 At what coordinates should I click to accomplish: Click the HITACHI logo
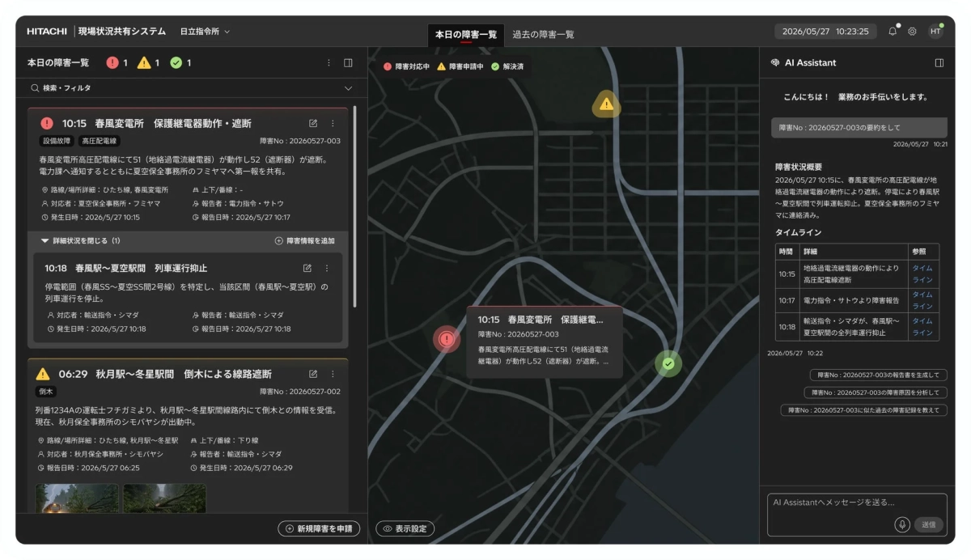pos(48,32)
